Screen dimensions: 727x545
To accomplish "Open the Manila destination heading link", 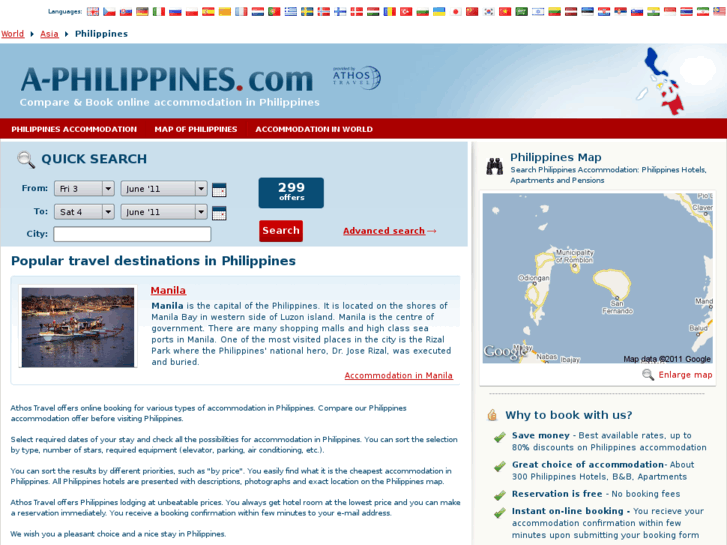I will pyautogui.click(x=168, y=290).
